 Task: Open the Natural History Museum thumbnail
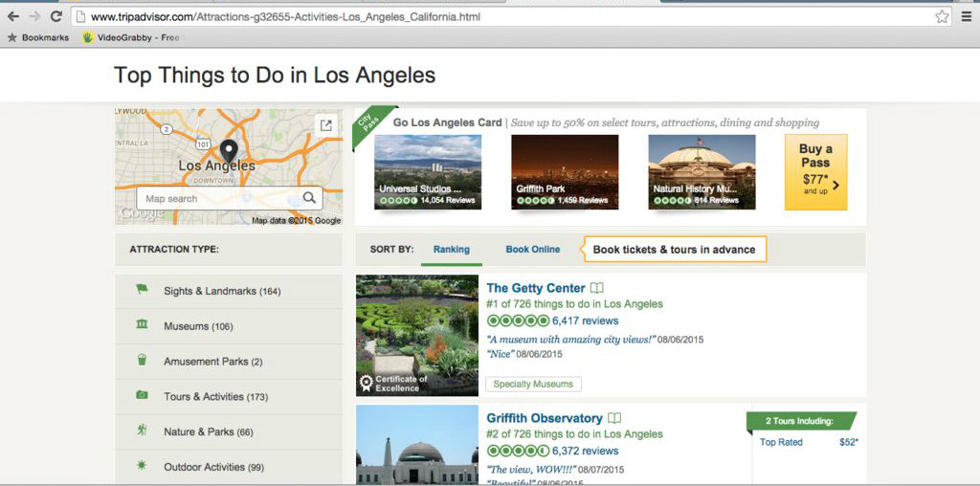tap(702, 172)
